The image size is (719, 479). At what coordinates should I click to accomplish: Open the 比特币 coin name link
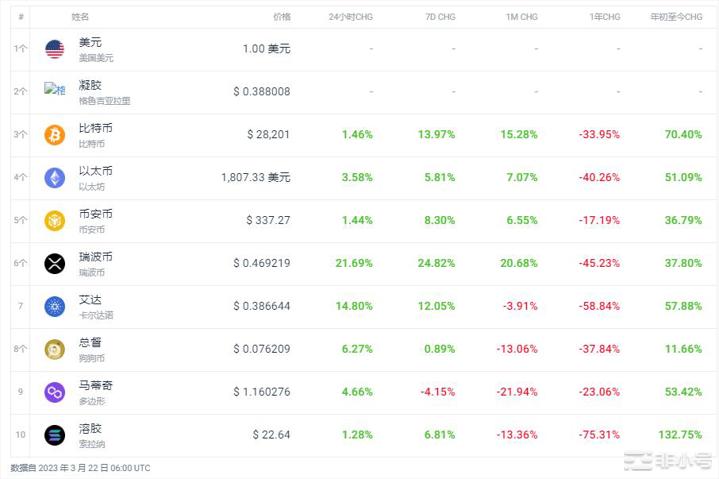tap(95, 128)
